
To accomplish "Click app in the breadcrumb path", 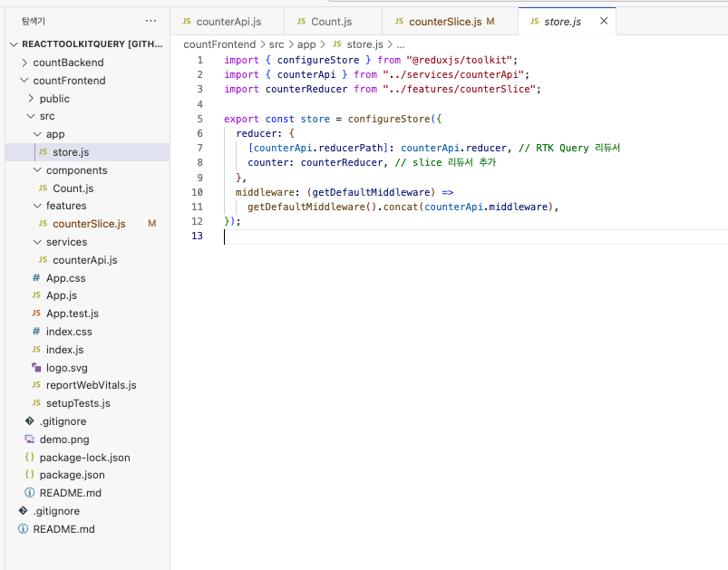I will 306,44.
